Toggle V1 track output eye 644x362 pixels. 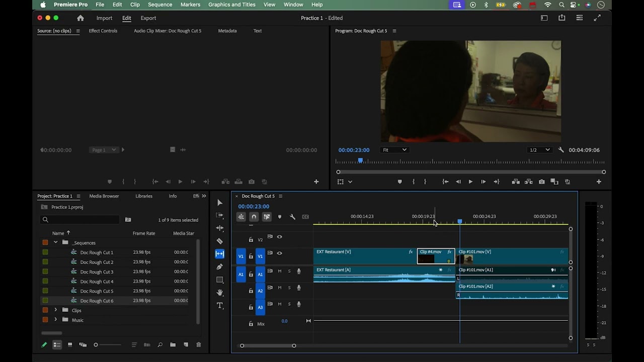280,253
